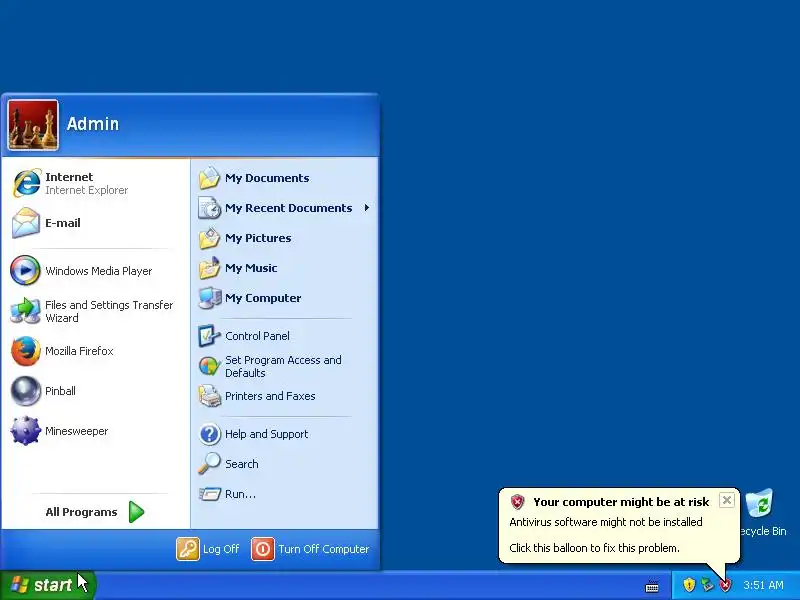This screenshot has height=600, width=800.
Task: Click the Minesweeper label text
Action: (x=77, y=431)
